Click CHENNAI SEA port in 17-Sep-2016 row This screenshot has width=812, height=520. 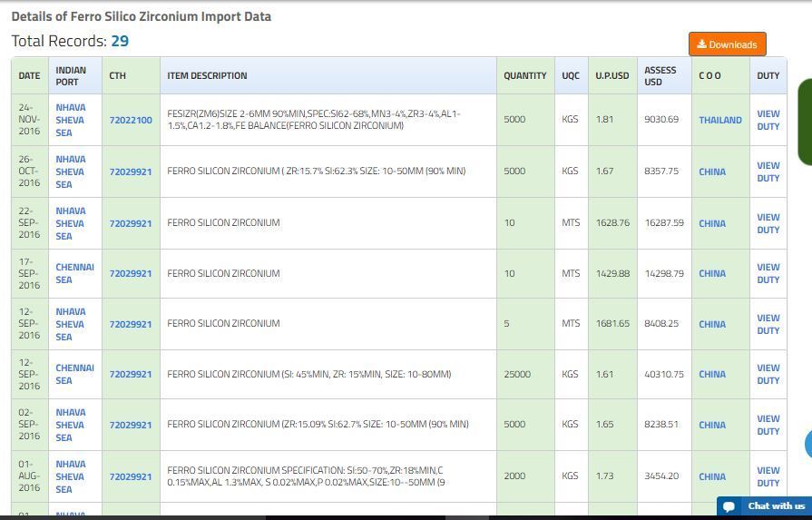(74, 273)
